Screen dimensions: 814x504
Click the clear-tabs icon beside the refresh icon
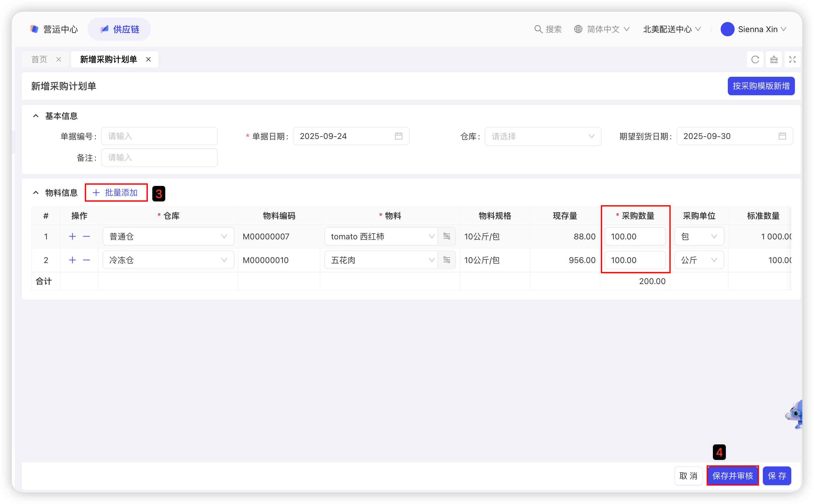pos(773,60)
